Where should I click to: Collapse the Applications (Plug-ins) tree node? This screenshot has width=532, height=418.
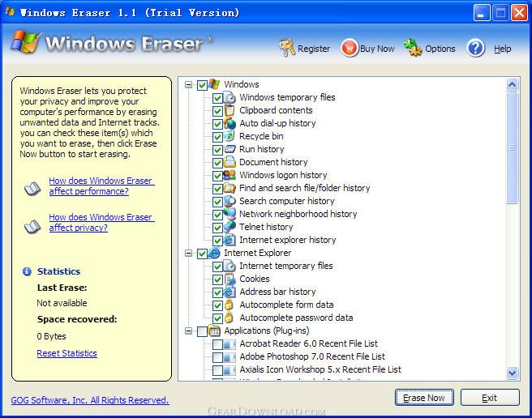click(x=188, y=331)
